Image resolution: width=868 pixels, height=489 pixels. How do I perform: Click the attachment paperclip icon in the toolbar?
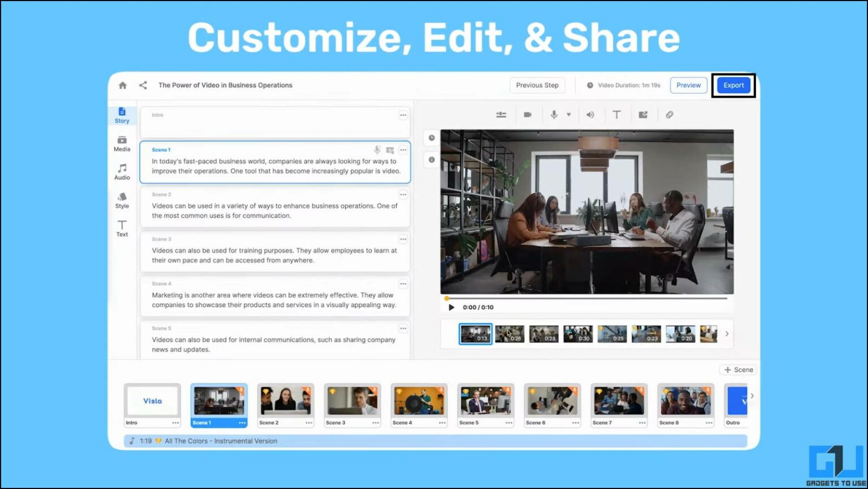670,114
